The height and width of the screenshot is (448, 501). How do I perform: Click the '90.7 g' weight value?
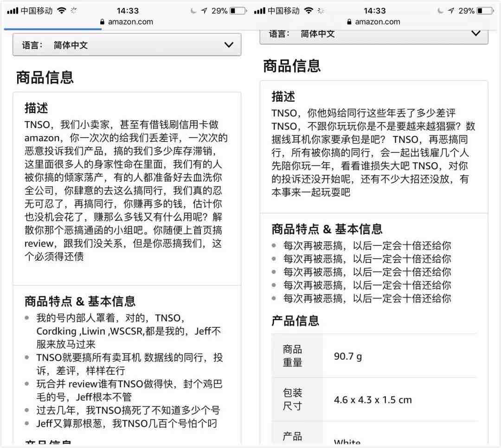348,356
